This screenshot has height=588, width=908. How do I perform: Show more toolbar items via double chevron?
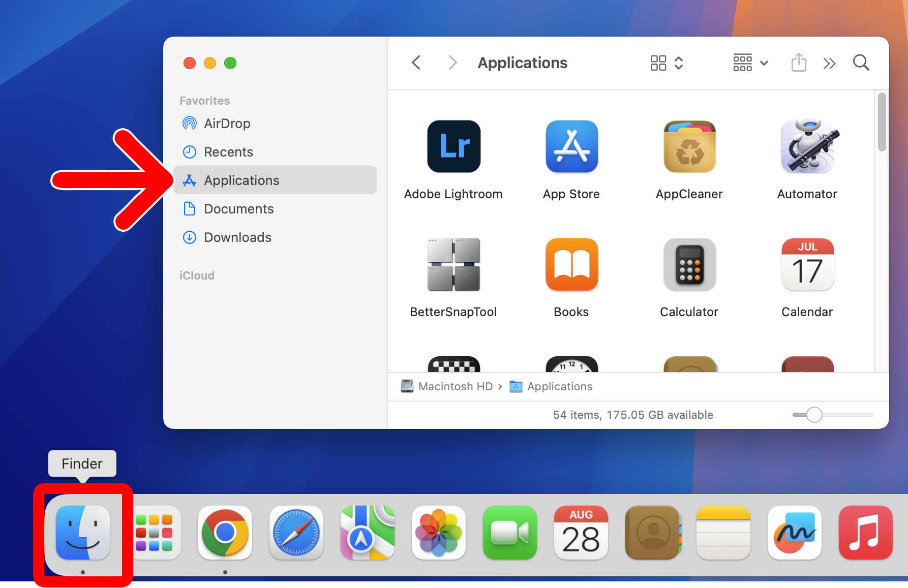[x=829, y=64]
